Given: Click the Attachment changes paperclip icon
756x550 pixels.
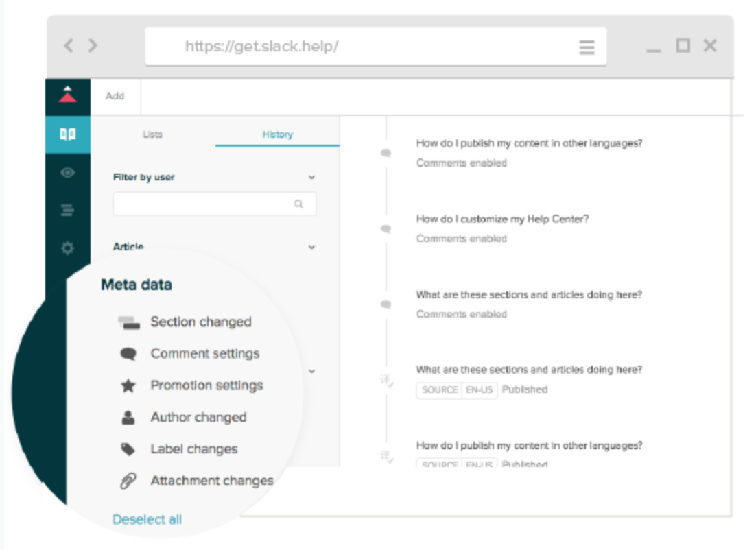Looking at the screenshot, I should (128, 481).
